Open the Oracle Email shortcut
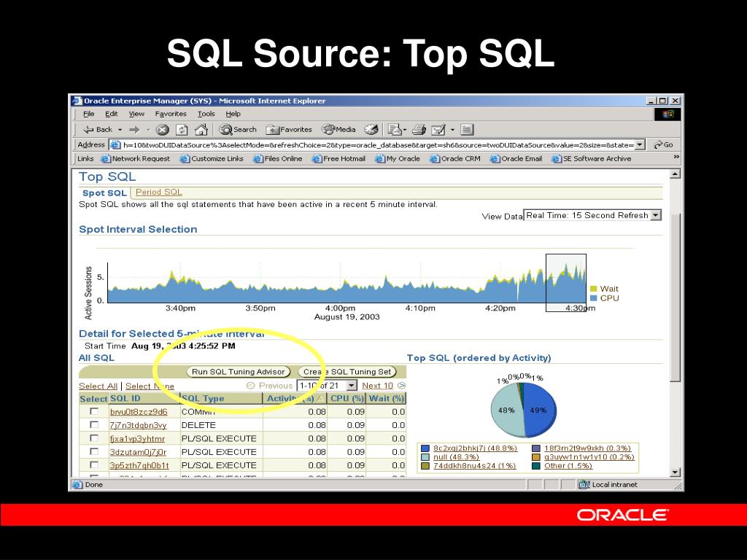Viewport: 747px width, 560px height. coord(516,158)
